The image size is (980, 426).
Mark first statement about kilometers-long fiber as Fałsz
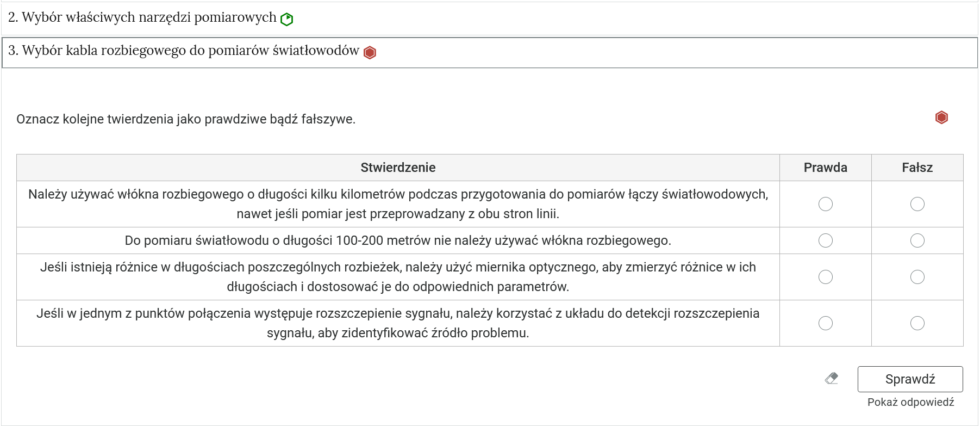pos(917,204)
